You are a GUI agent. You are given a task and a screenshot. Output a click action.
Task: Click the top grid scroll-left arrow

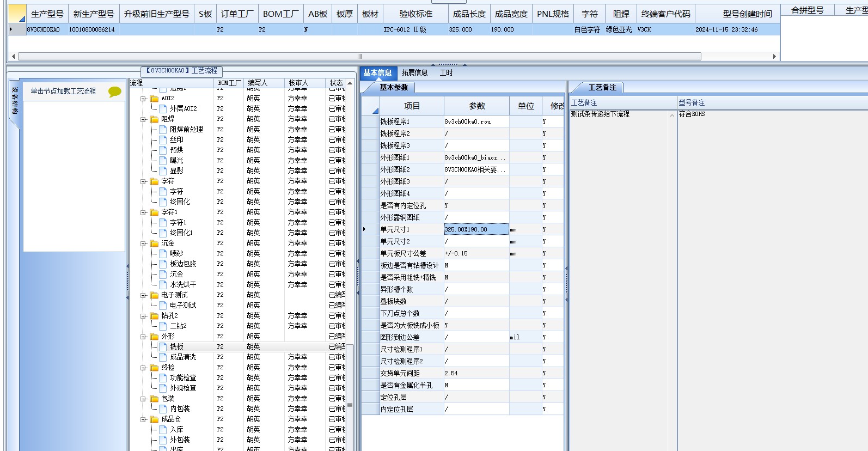click(x=13, y=56)
